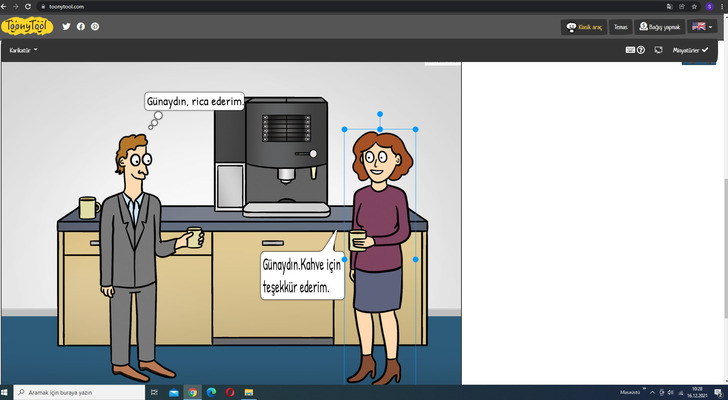
Task: Click the browser address bar
Action: pyautogui.click(x=300, y=6)
